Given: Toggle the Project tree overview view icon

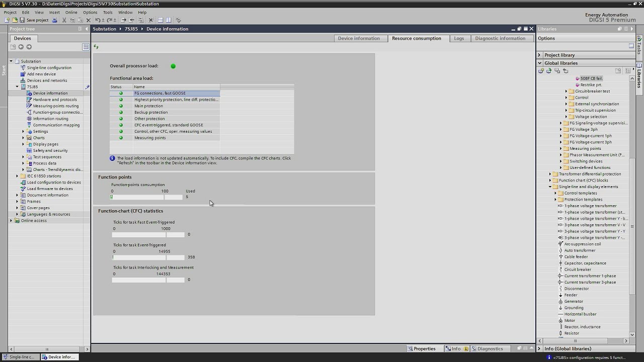Looking at the screenshot, I should click(86, 47).
